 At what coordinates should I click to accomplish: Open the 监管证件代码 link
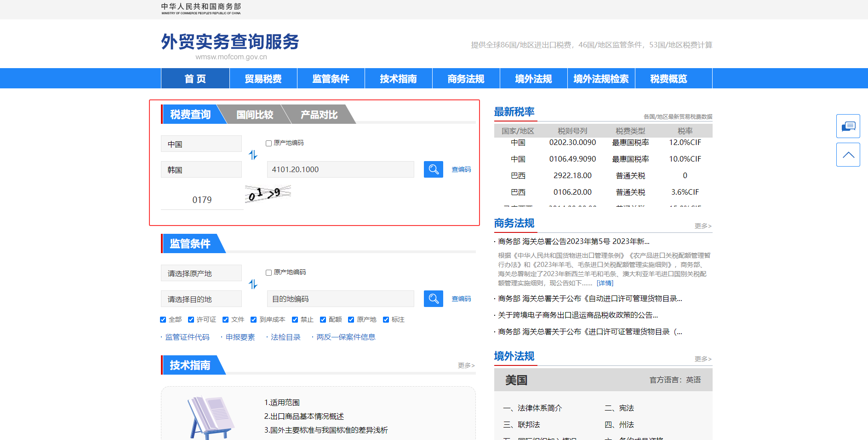point(187,337)
